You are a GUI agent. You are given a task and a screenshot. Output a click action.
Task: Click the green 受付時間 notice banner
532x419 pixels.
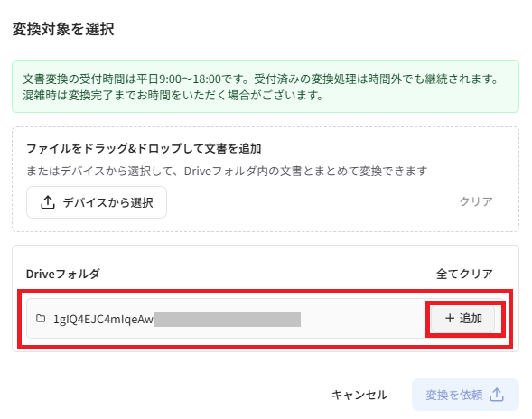click(266, 86)
